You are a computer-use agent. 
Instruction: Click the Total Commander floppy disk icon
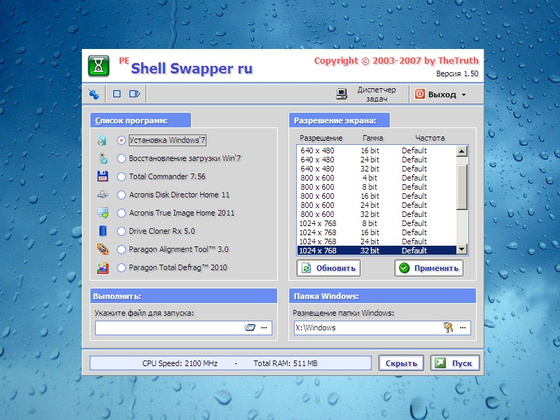(102, 176)
